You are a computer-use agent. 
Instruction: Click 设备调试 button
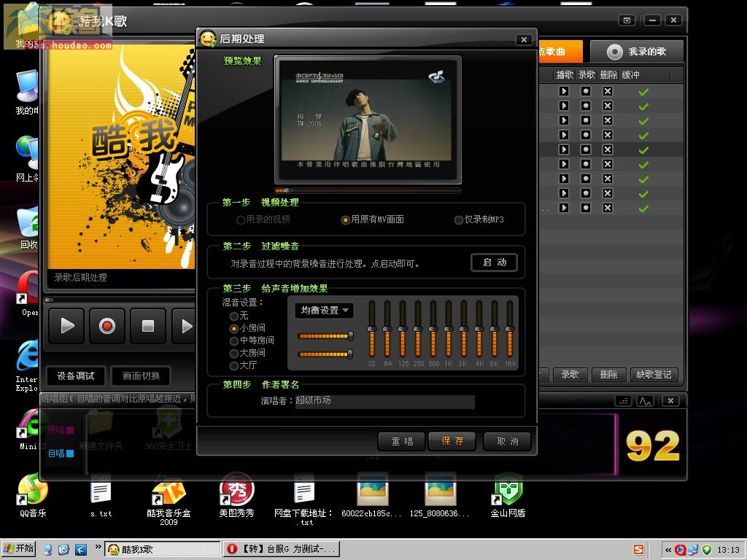point(75,376)
